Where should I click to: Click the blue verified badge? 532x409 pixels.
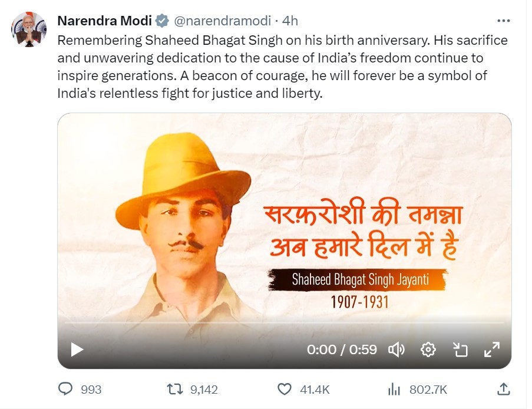tap(162, 21)
